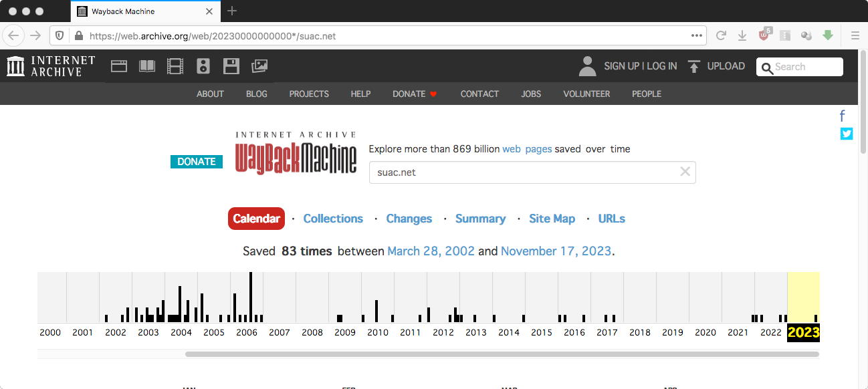Open the PROJECTS menu item
The height and width of the screenshot is (389, 868).
pos(309,94)
